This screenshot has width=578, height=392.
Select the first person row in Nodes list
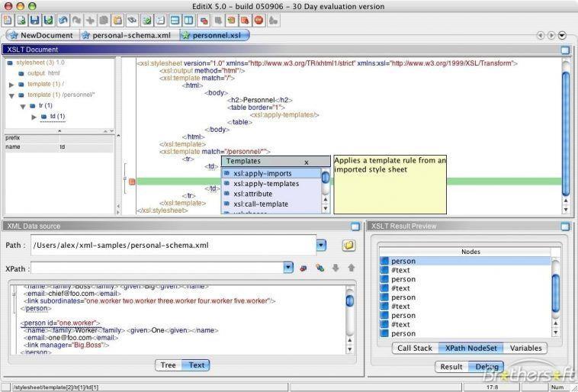[464, 261]
